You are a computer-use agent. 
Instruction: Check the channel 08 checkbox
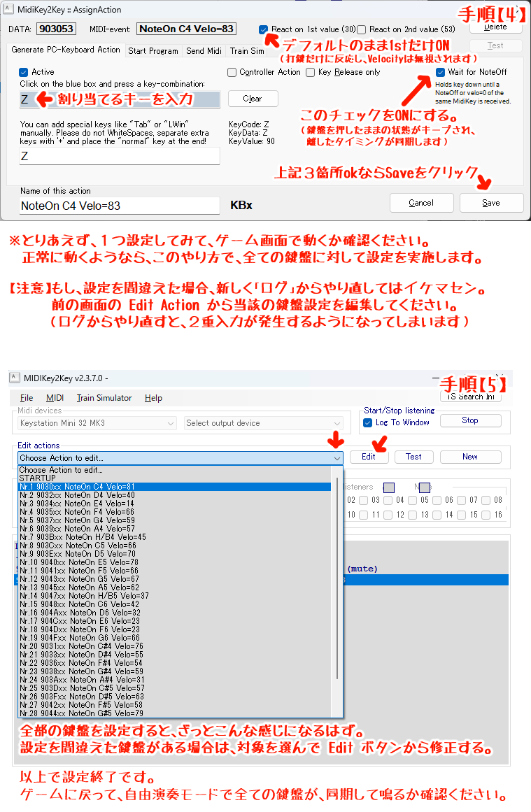pyautogui.click(x=486, y=500)
